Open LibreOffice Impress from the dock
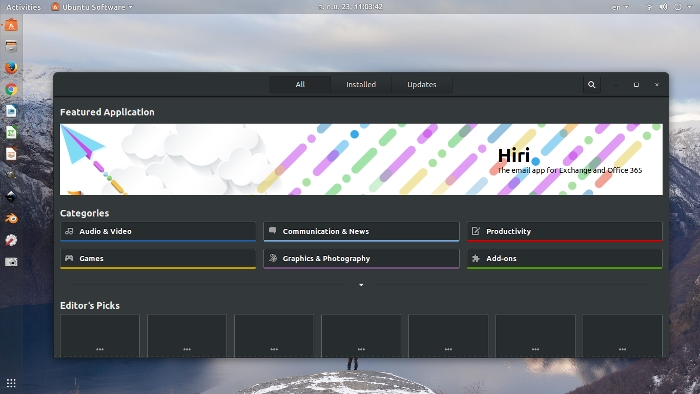The height and width of the screenshot is (394, 700). coord(11,154)
